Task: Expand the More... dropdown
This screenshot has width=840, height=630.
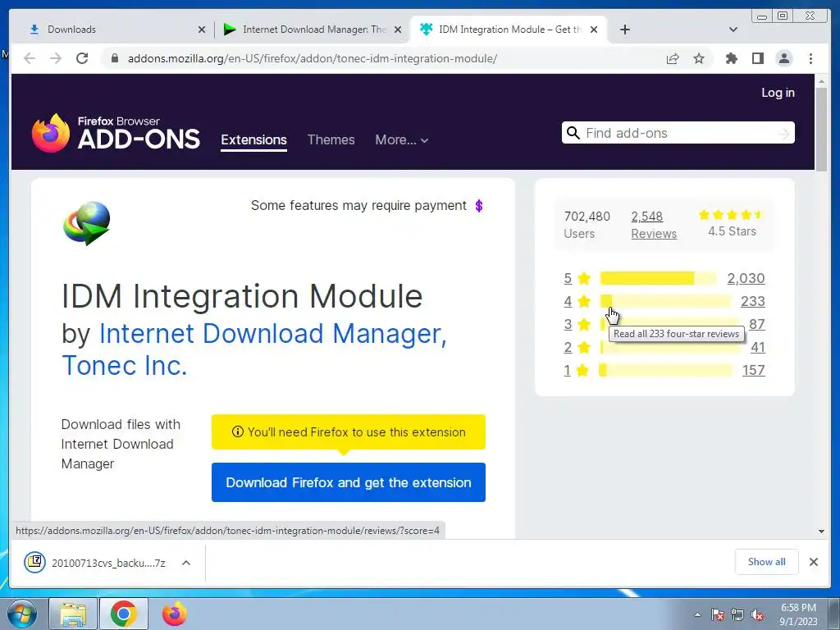Action: 401,139
